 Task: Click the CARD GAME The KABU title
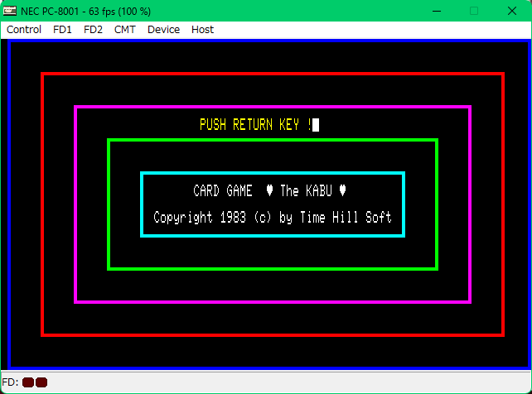point(270,190)
